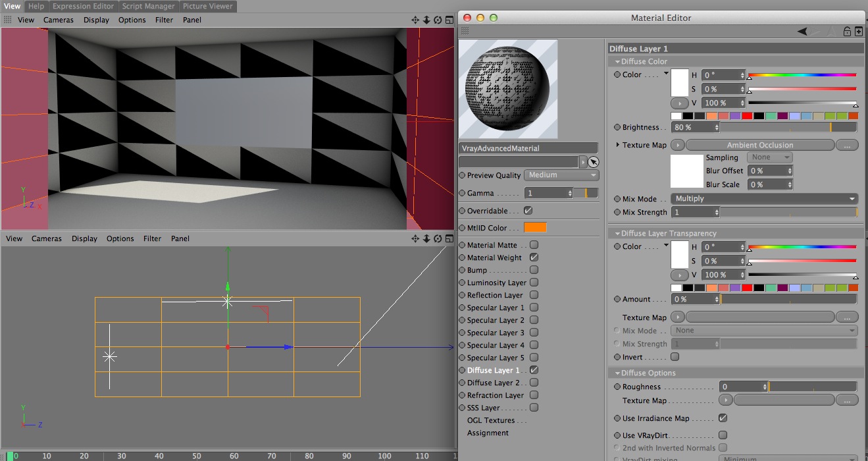Viewport: 868px width, 461px height.
Task: Disable the Diffuse Layer 1 checkbox
Action: [x=534, y=370]
